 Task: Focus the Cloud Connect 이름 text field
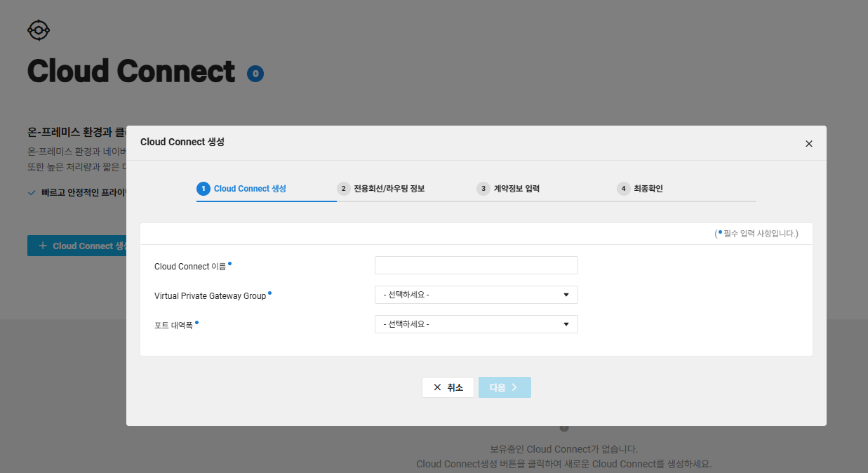coord(476,265)
